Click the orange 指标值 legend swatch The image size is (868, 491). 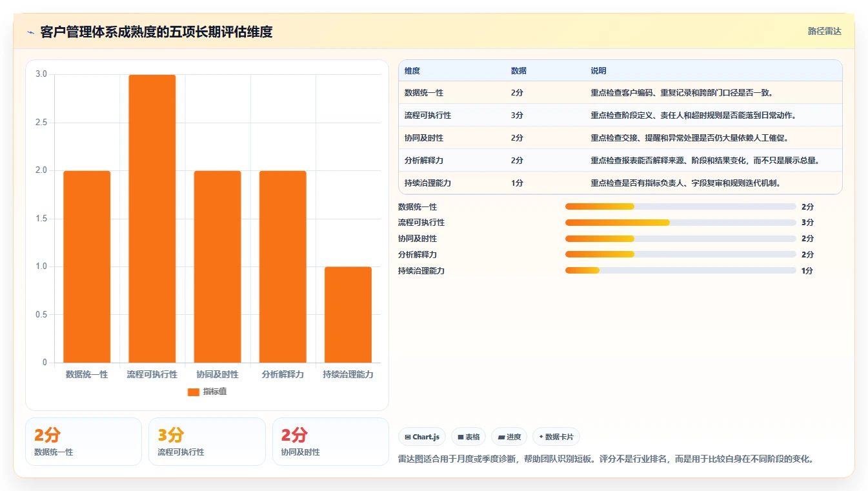tap(194, 392)
